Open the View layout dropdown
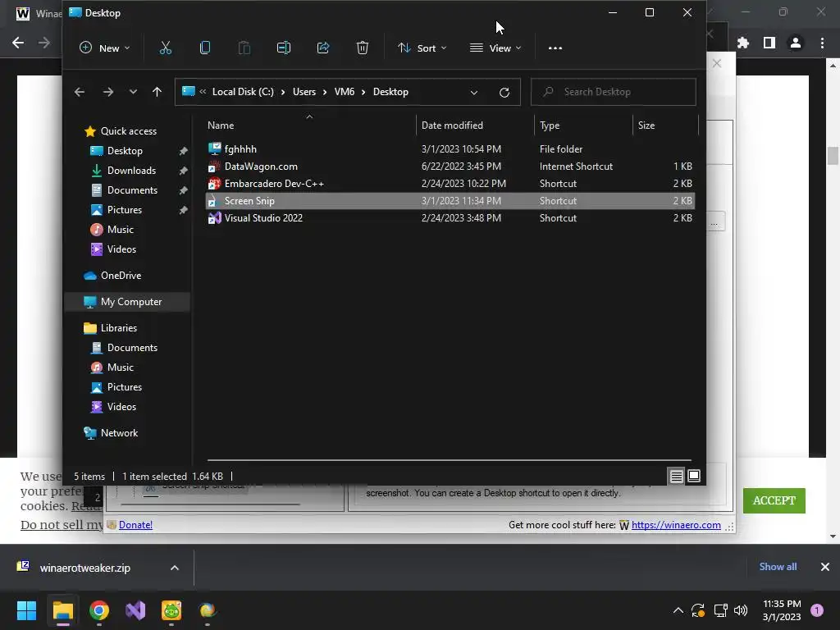This screenshot has height=630, width=840. coord(495,48)
